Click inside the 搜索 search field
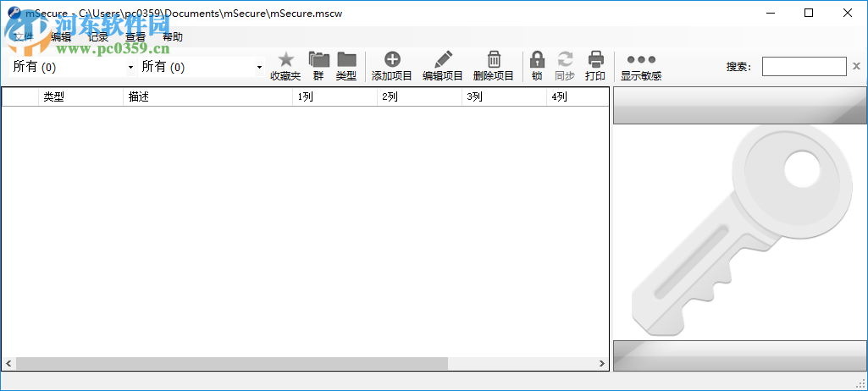Viewport: 868px width, 391px height. pyautogui.click(x=804, y=67)
